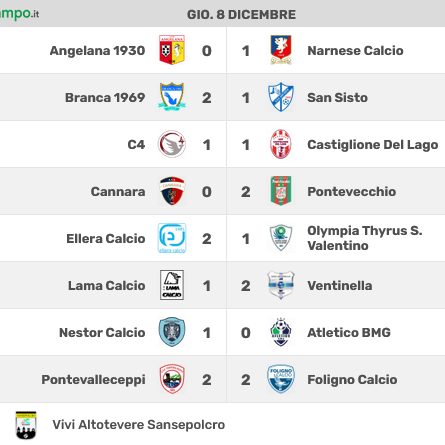
Task: Select the Cannara shield badge
Action: [172, 191]
